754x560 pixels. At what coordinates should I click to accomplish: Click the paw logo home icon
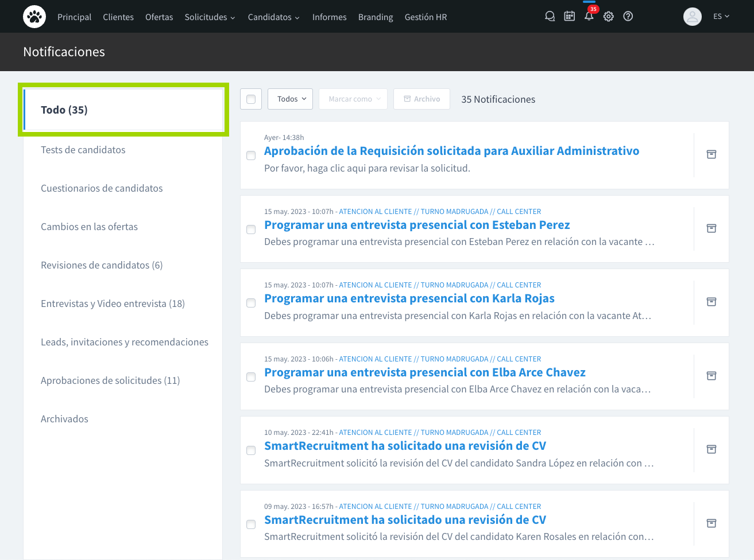click(34, 17)
